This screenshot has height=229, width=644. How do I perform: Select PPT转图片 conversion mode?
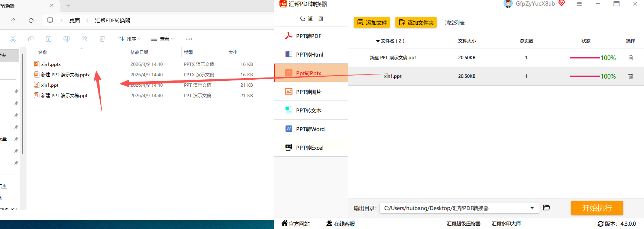(311, 92)
